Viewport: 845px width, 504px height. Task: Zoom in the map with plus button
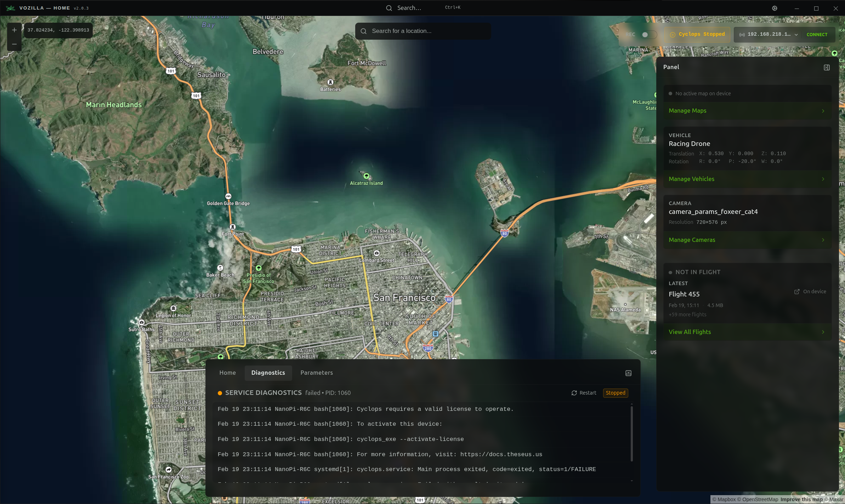[14, 30]
